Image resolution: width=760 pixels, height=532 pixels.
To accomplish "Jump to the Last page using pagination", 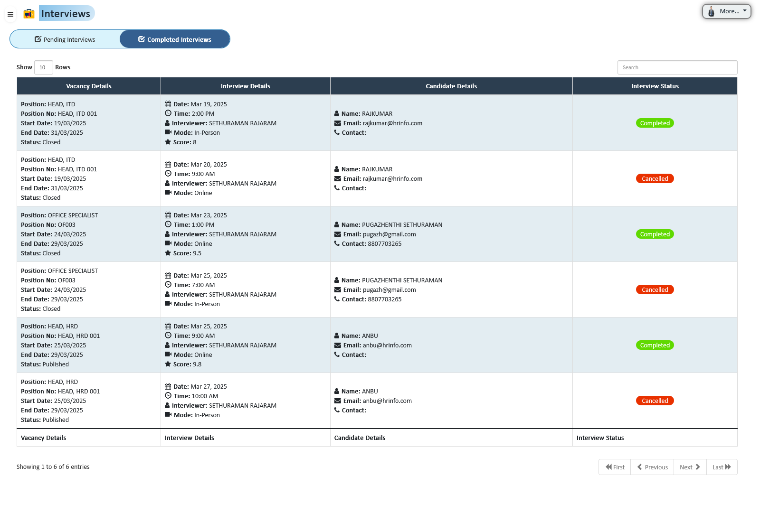I will click(722, 467).
